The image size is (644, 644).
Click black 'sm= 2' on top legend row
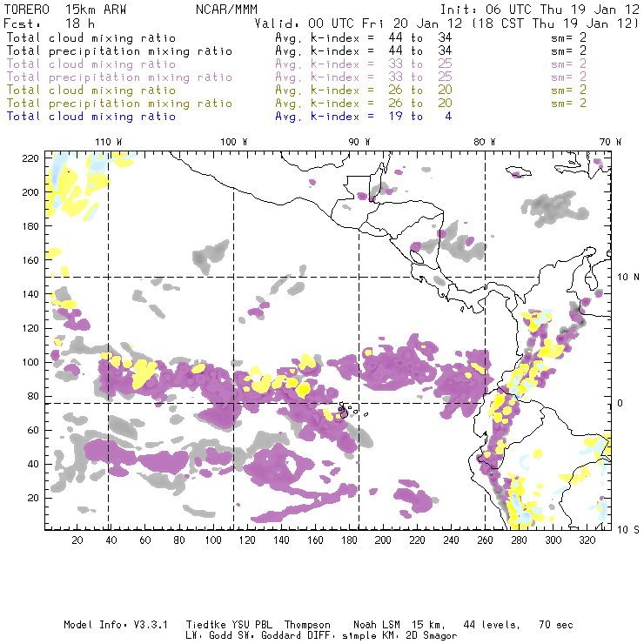click(x=569, y=37)
